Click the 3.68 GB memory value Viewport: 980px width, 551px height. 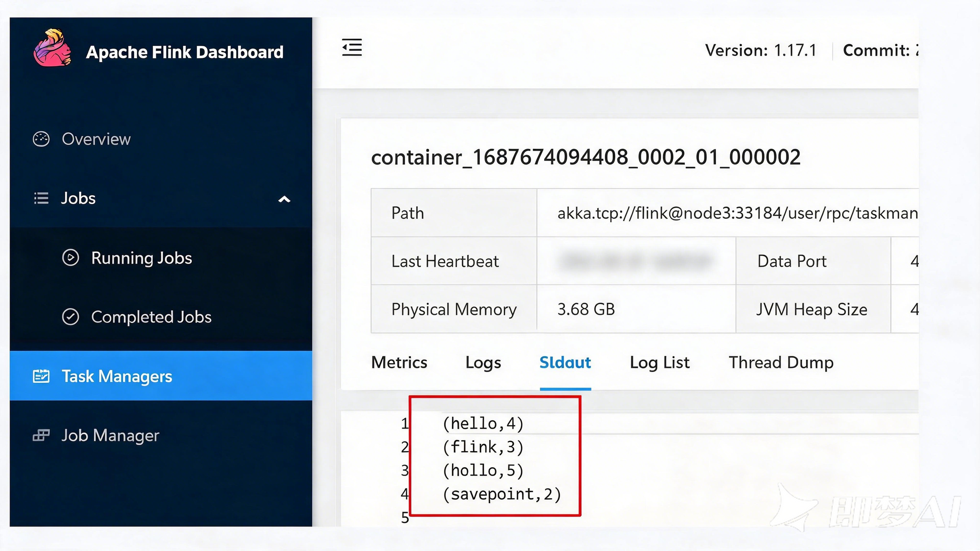tap(586, 309)
